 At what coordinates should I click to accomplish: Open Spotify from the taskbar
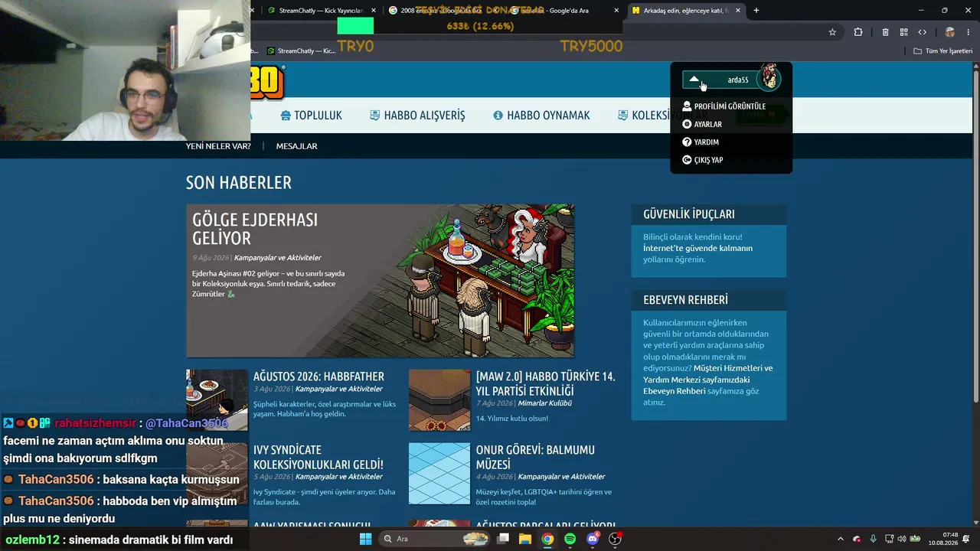point(570,539)
